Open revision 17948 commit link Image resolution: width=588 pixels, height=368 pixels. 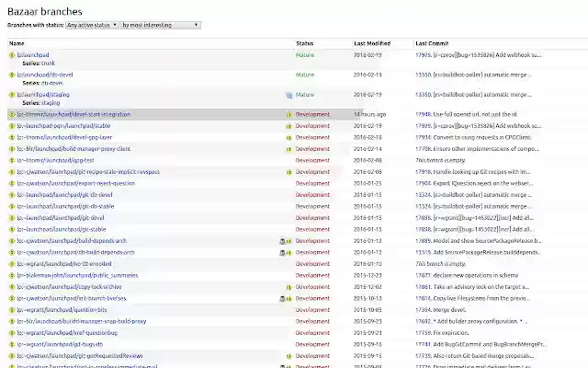pyautogui.click(x=424, y=114)
